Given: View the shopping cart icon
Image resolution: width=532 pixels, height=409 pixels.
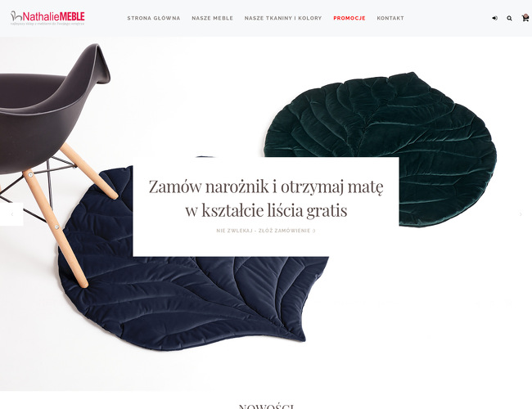Looking at the screenshot, I should click(525, 18).
